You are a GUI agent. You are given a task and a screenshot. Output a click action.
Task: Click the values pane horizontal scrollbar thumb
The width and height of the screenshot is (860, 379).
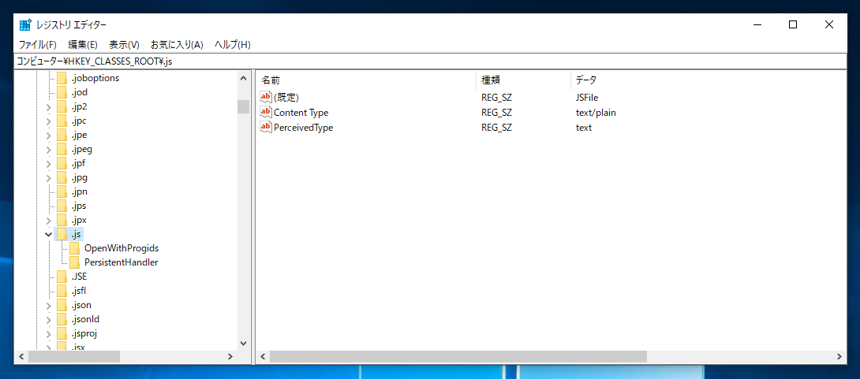[458, 357]
